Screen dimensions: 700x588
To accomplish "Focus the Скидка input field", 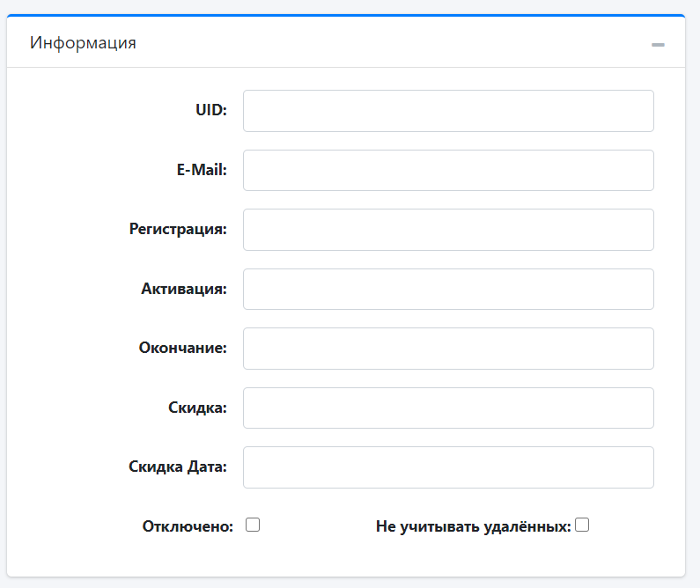I will tap(448, 408).
